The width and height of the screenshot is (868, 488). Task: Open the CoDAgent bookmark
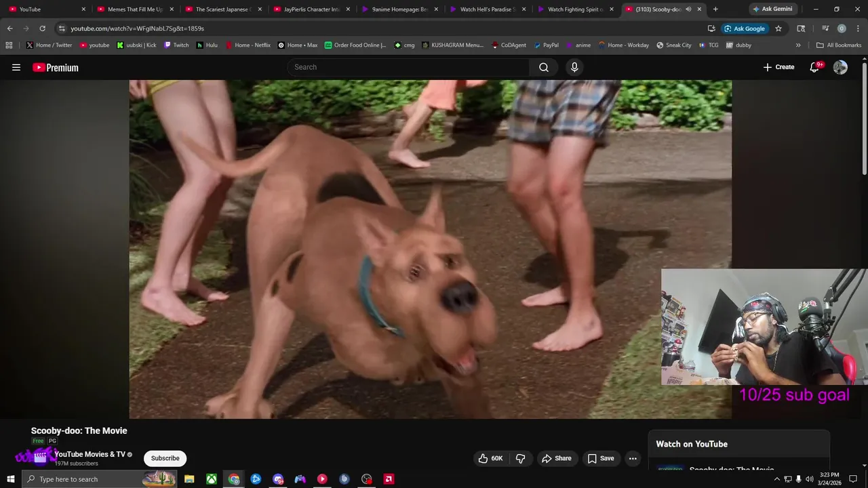pos(509,45)
